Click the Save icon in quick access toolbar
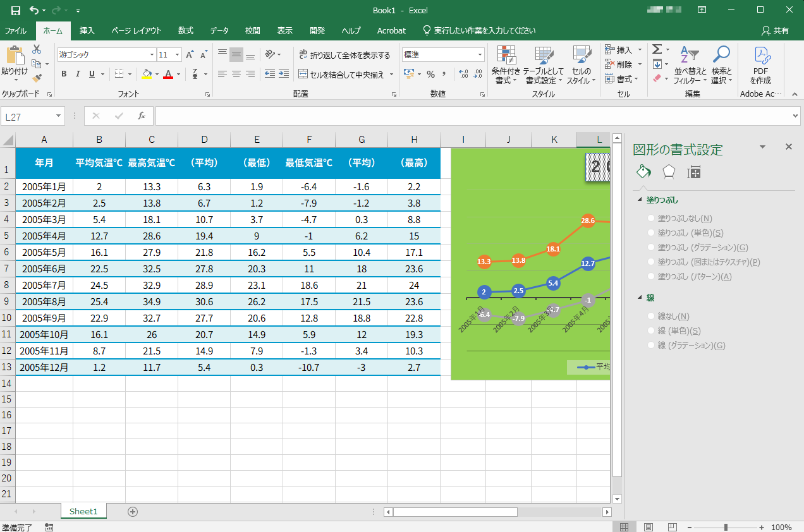Screen dimensions: 804x532 pos(16,10)
